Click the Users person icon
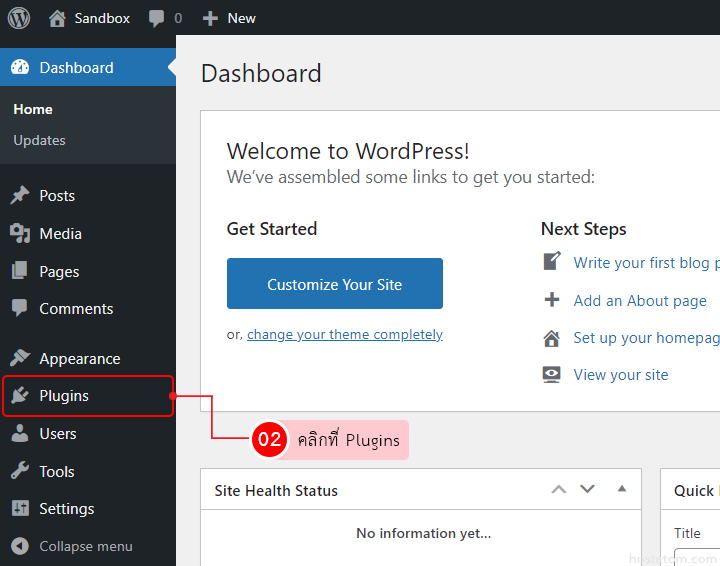This screenshot has width=720, height=566. pos(20,434)
